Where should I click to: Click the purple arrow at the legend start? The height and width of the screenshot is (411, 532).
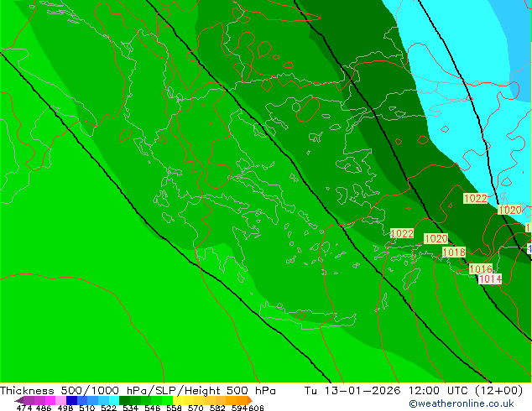pyautogui.click(x=19, y=401)
